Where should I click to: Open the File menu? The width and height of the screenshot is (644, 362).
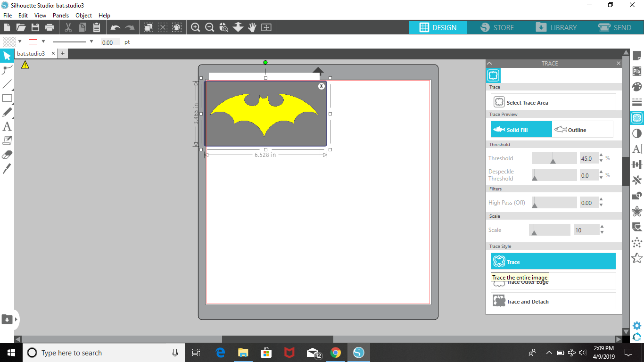click(8, 16)
